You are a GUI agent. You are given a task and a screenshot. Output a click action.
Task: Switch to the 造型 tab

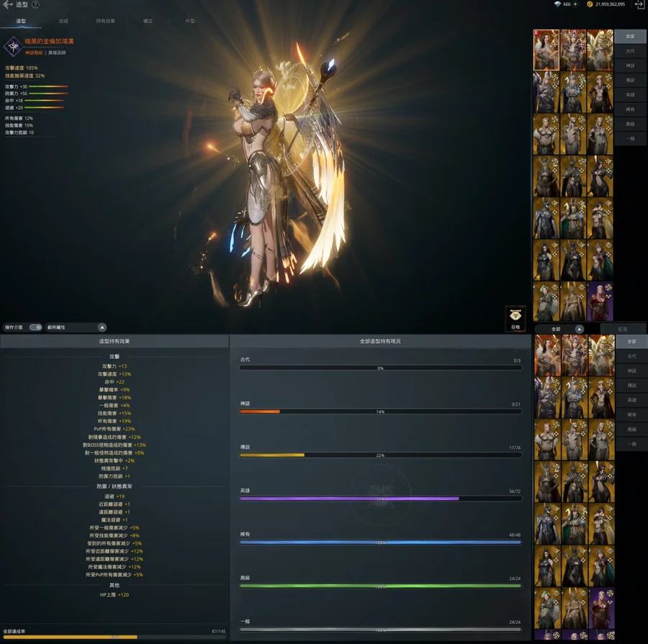[x=21, y=21]
